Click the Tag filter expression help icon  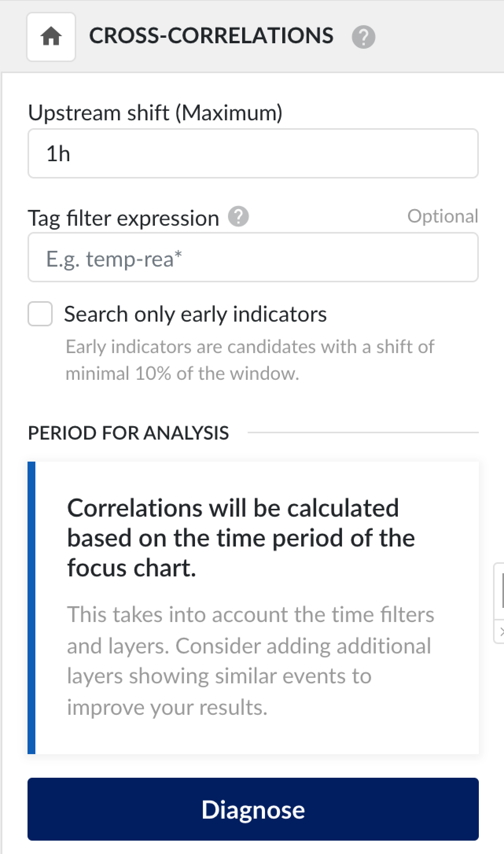click(x=239, y=217)
